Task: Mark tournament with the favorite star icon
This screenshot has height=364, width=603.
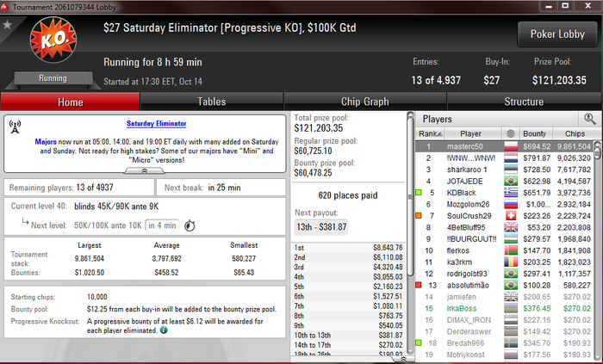Action: coord(7,25)
